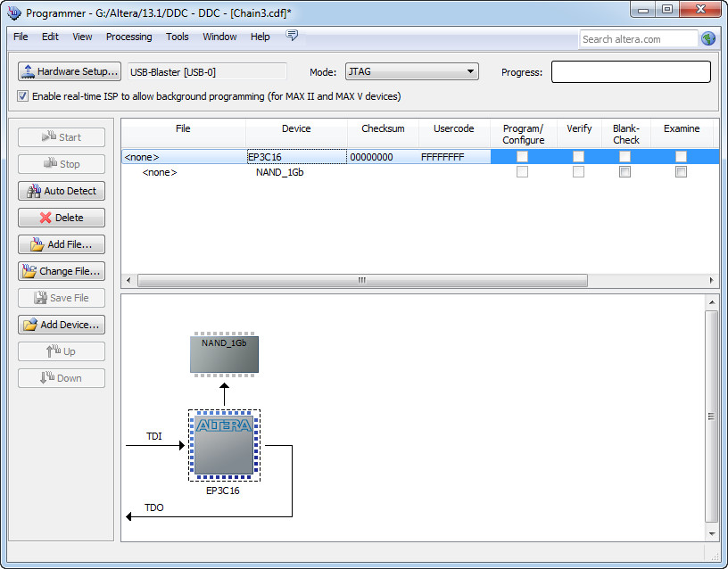Click the table scroll right arrow
This screenshot has width=728, height=569.
(711, 280)
